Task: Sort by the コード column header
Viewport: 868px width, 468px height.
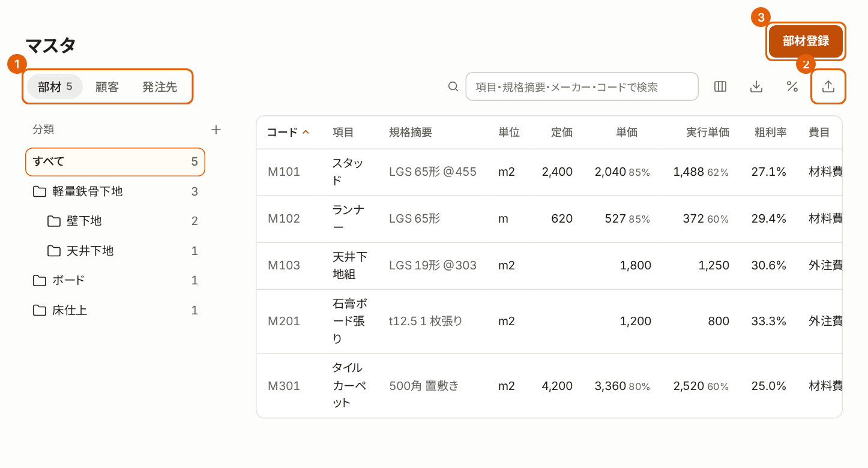Action: [289, 133]
